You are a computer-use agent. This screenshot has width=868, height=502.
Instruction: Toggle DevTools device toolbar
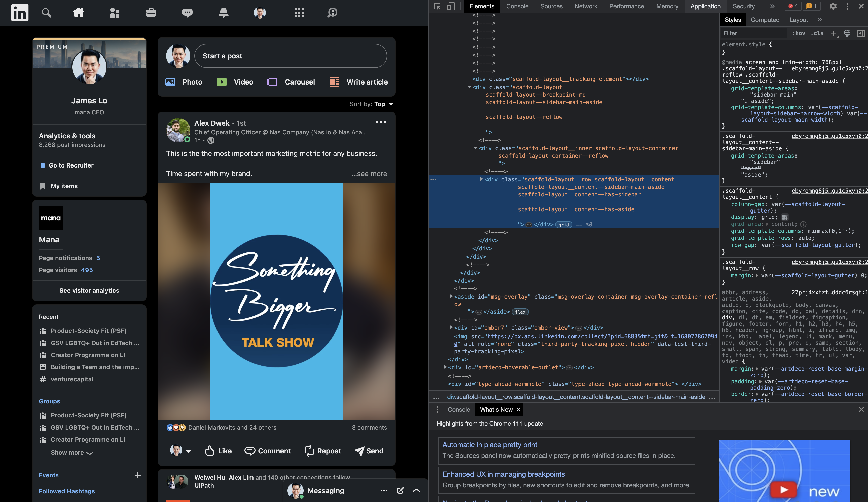click(451, 6)
